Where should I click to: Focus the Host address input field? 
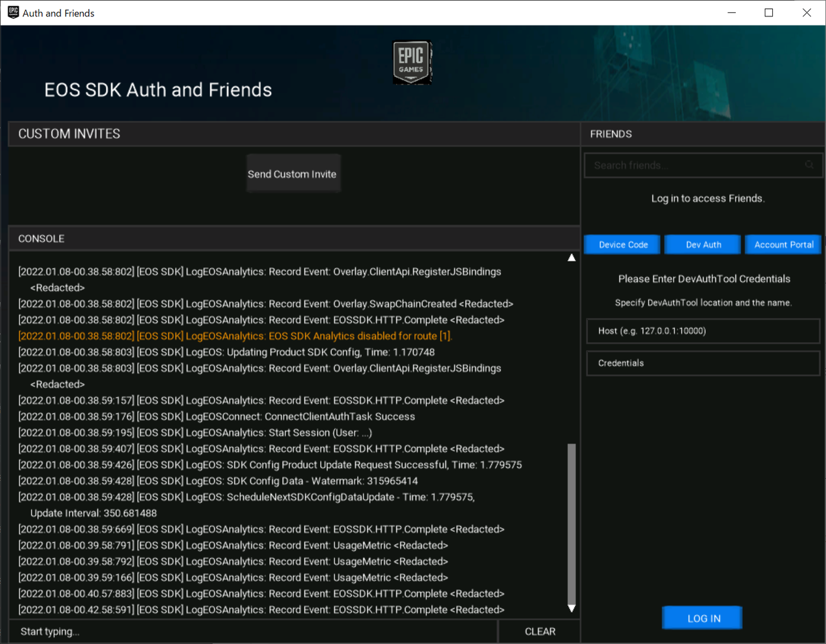703,331
